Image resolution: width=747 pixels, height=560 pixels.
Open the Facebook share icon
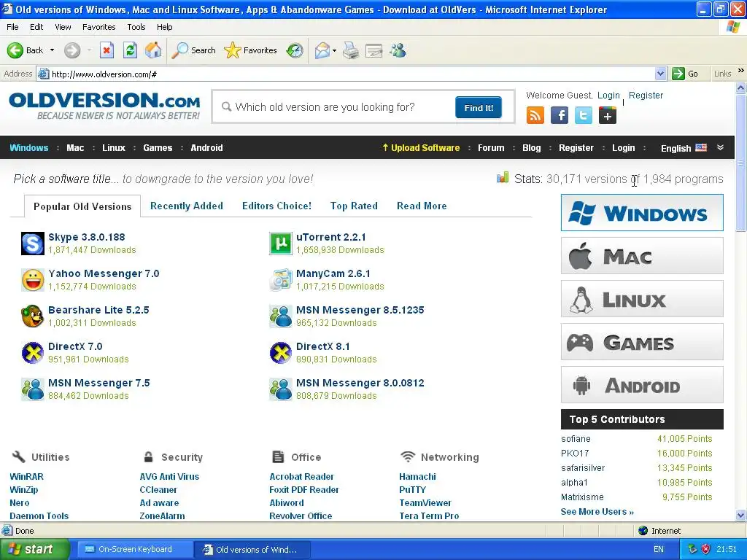560,115
